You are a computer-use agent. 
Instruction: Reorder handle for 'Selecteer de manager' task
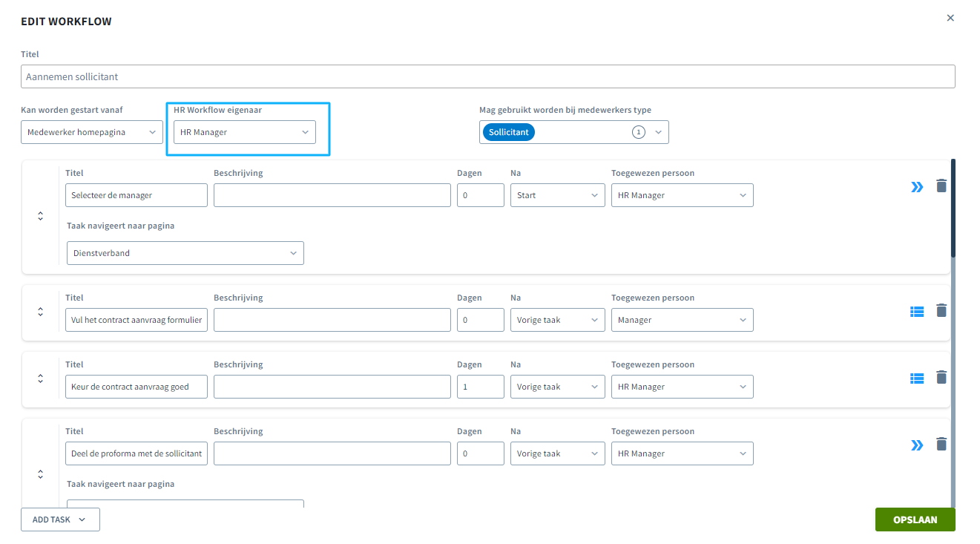[x=41, y=216]
